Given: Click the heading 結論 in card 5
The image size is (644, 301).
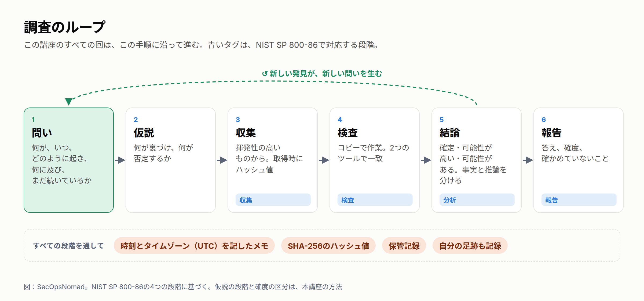Looking at the screenshot, I should click(450, 133).
